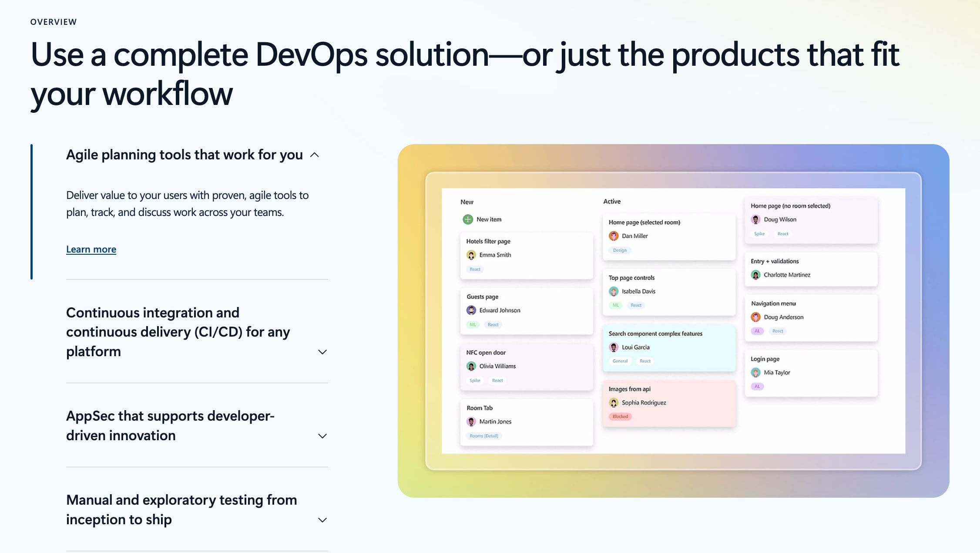Expand the CI/CD for any platform chevron

(x=322, y=352)
